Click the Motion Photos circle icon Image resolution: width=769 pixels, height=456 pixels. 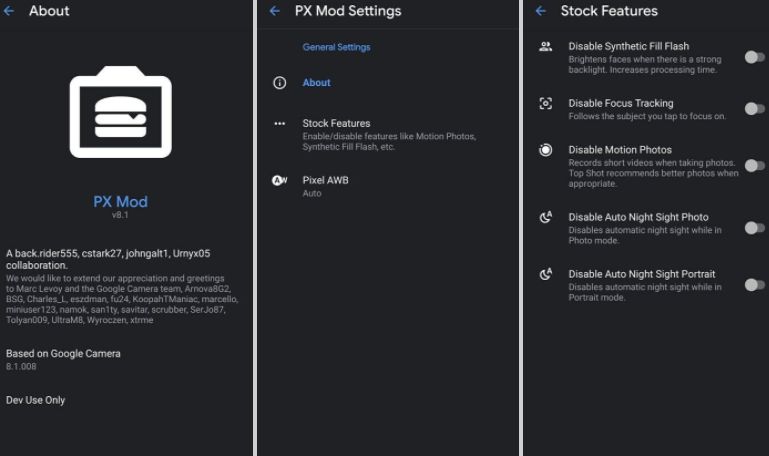point(545,150)
